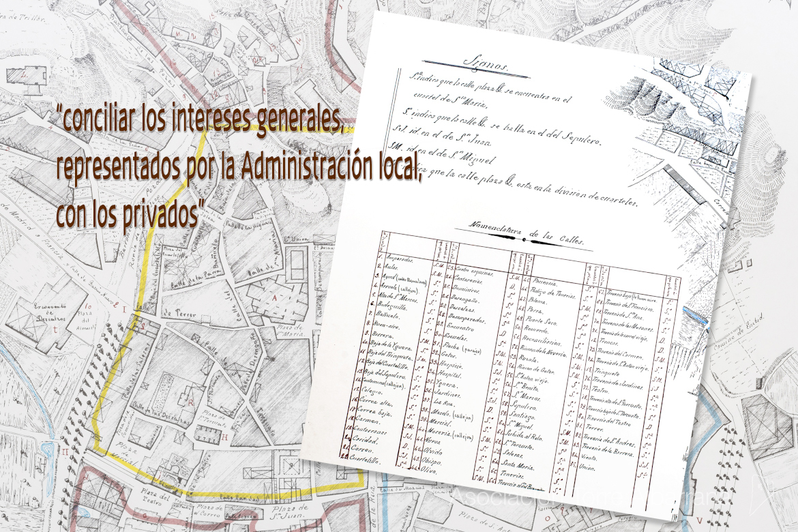
Task: Click the text "representados por la Administración local"
Action: point(239,168)
